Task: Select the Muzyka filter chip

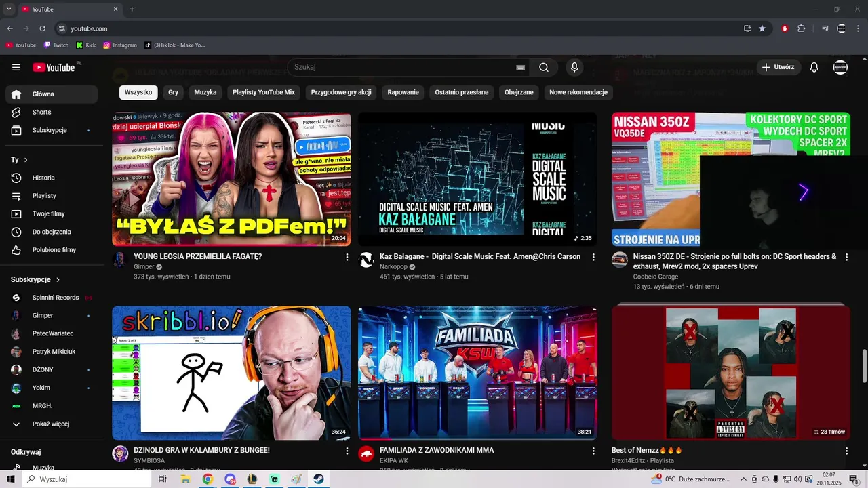Action: pos(205,92)
